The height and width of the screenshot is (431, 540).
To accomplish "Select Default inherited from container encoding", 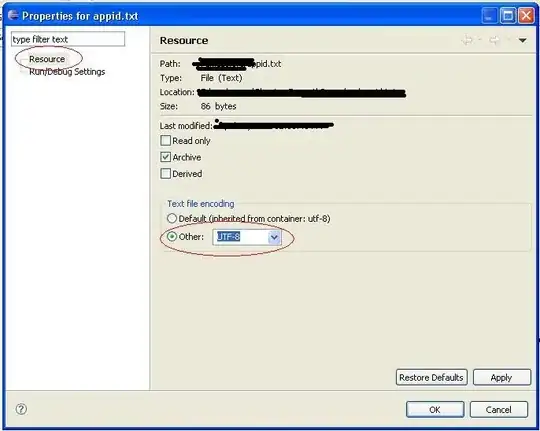I will click(172, 218).
